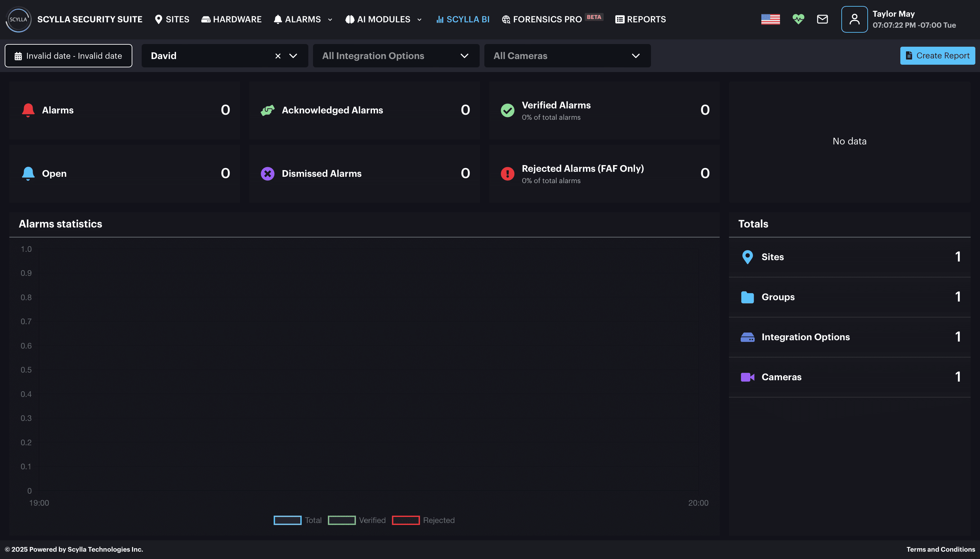Image resolution: width=980 pixels, height=559 pixels.
Task: Click the No data panel text
Action: [x=850, y=141]
